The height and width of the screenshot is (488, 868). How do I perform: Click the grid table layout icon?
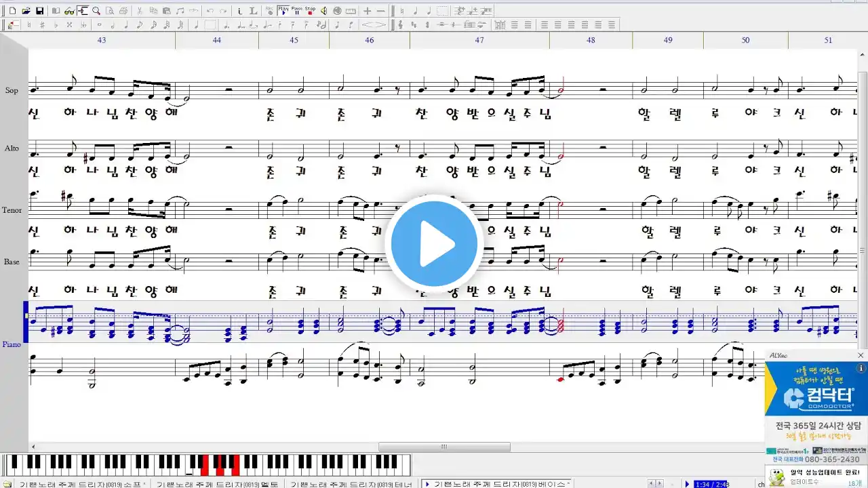[x=500, y=25]
